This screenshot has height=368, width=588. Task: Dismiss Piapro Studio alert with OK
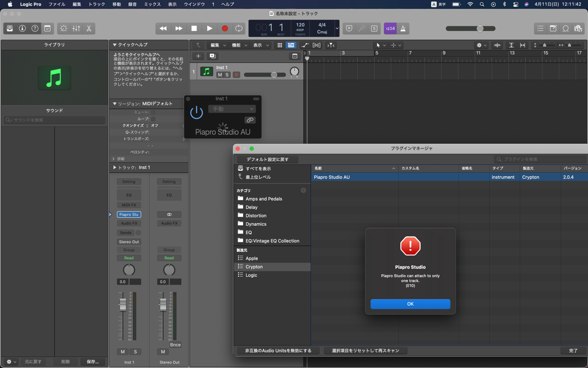coord(410,304)
